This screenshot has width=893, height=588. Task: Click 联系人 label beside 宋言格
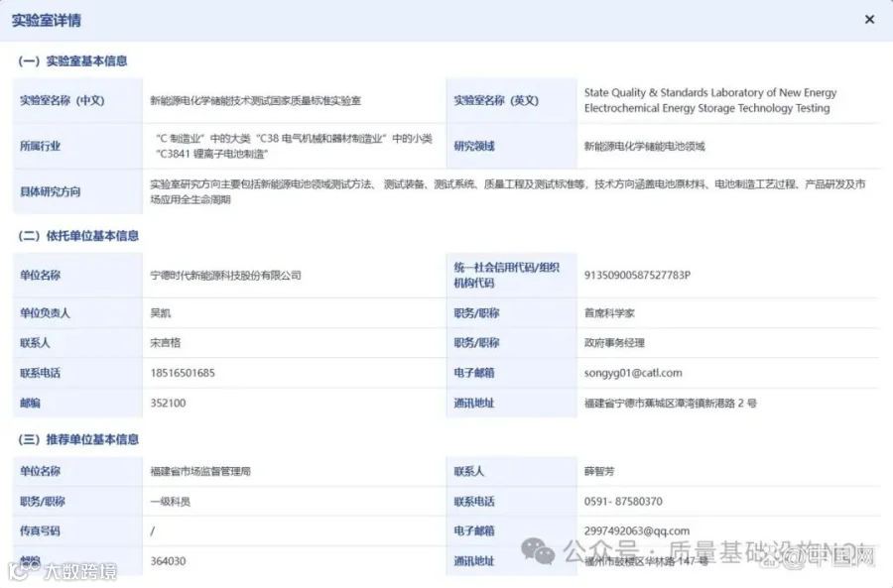(x=35, y=343)
